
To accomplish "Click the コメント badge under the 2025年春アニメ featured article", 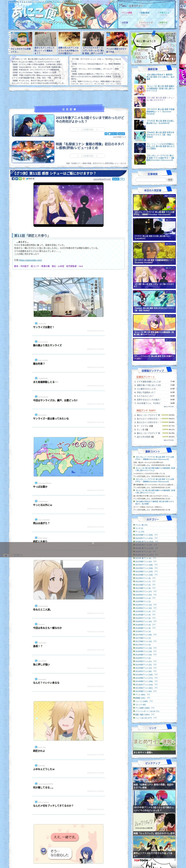I will [x=121, y=134].
